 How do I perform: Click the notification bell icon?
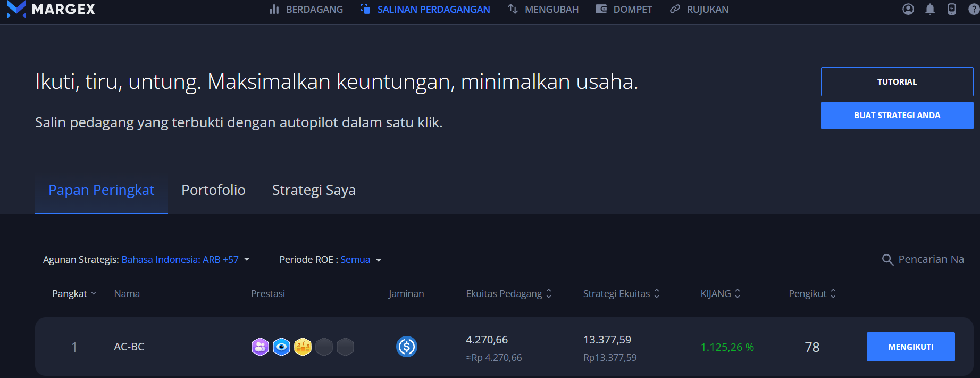930,9
